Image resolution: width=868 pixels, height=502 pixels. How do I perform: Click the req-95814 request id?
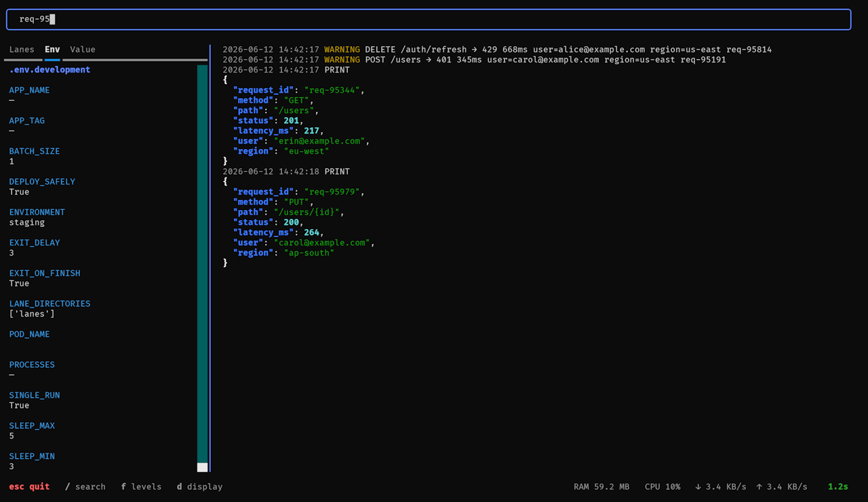coord(749,49)
